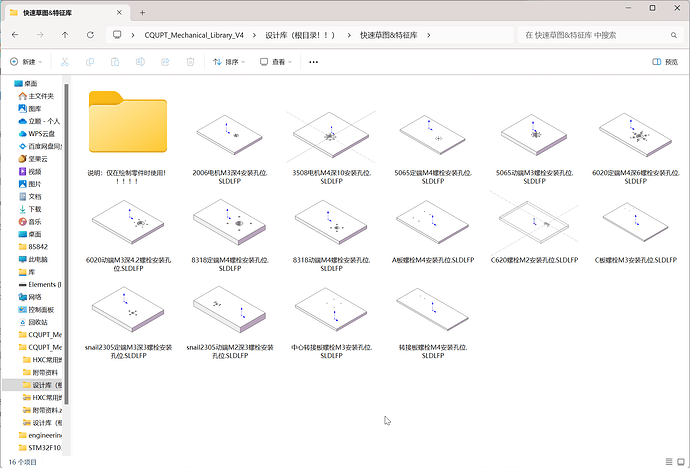The width and height of the screenshot is (690, 468).
Task: Switch to details view in status bar
Action: pos(669,462)
